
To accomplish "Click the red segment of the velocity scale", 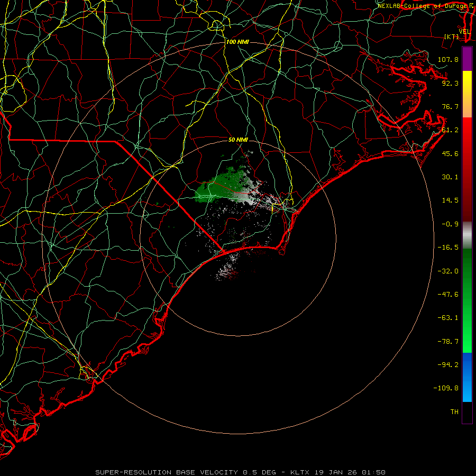I will pyautogui.click(x=467, y=169).
